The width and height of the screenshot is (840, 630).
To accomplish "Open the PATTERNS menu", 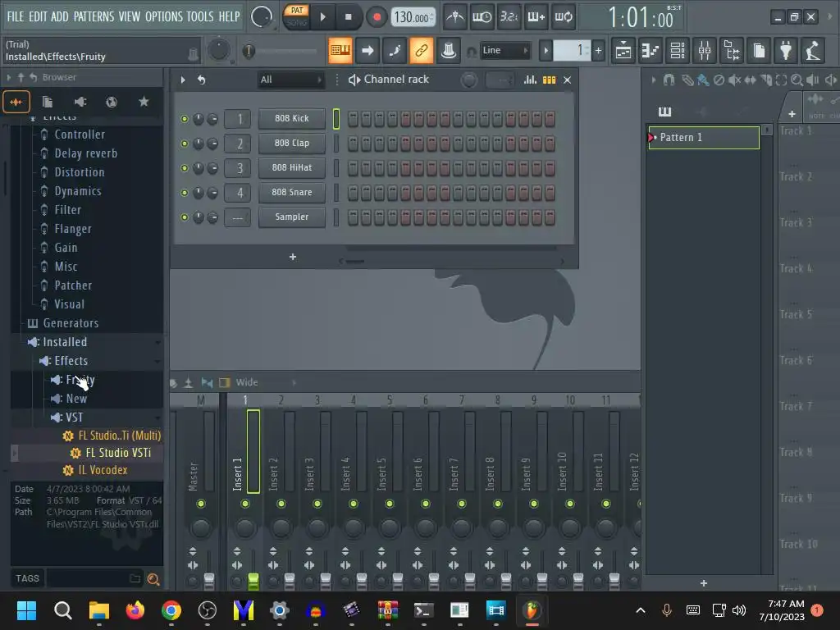I will point(94,16).
